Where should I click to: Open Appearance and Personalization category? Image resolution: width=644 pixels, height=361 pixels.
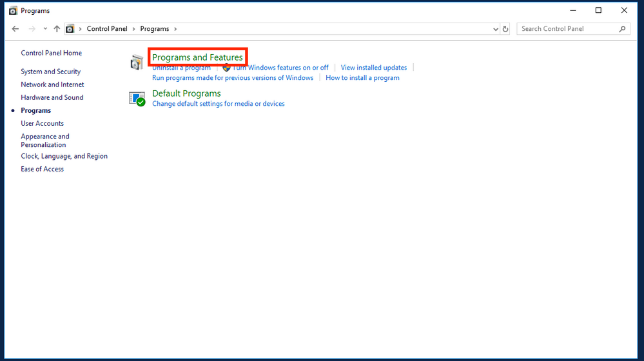[45, 141]
